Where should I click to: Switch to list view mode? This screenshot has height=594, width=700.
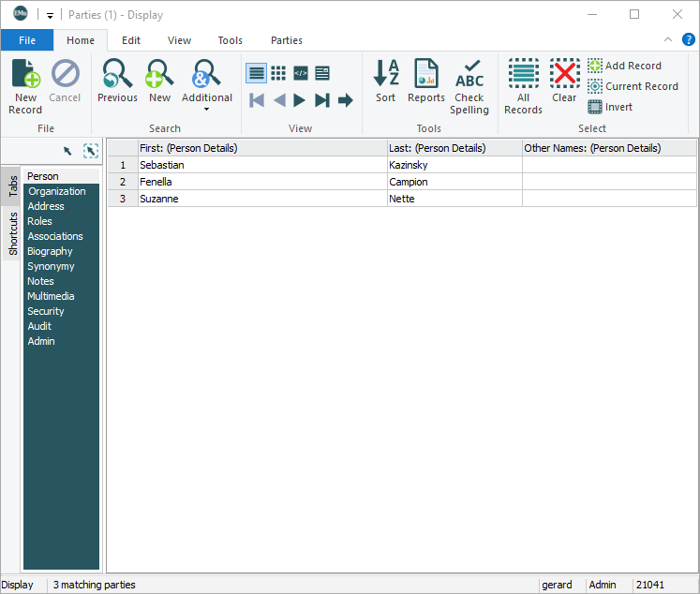point(256,73)
